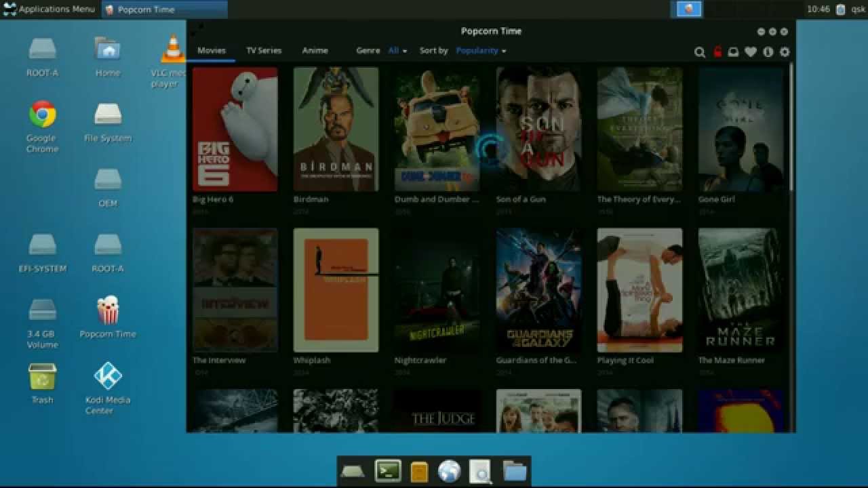Open the Guardians of the Galaxy poster
Image resolution: width=868 pixels, height=488 pixels.
pos(538,290)
